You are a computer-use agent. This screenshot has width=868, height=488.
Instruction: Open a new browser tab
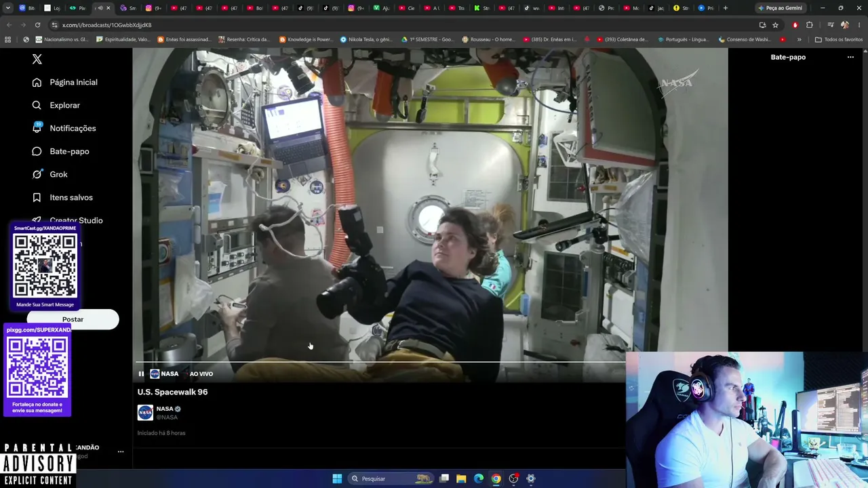[726, 8]
